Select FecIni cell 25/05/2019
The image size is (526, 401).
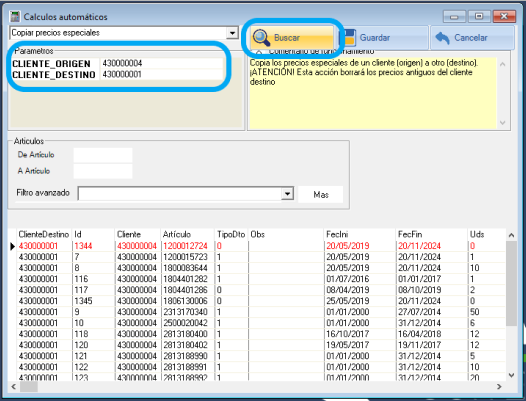point(360,301)
